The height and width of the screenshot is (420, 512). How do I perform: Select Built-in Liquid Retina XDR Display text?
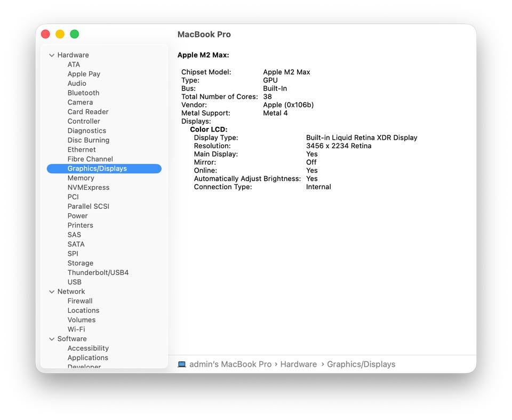(362, 138)
